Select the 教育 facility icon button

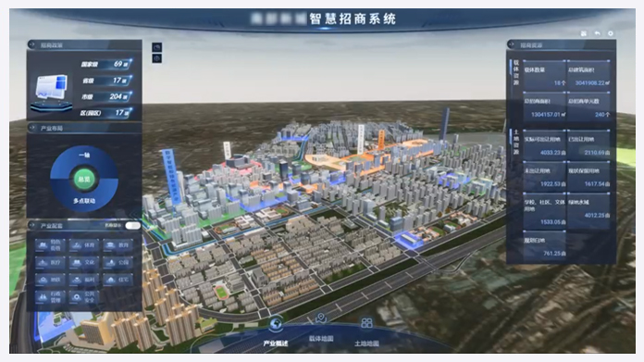coord(118,245)
